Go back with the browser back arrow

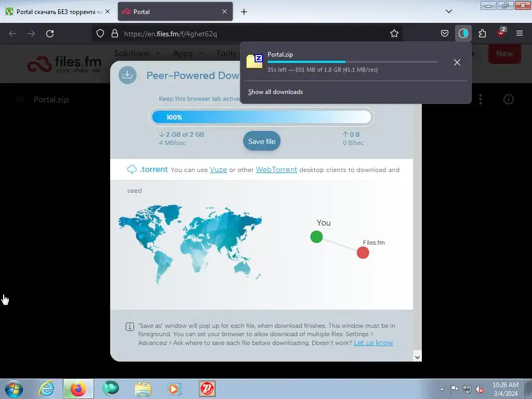pos(12,34)
